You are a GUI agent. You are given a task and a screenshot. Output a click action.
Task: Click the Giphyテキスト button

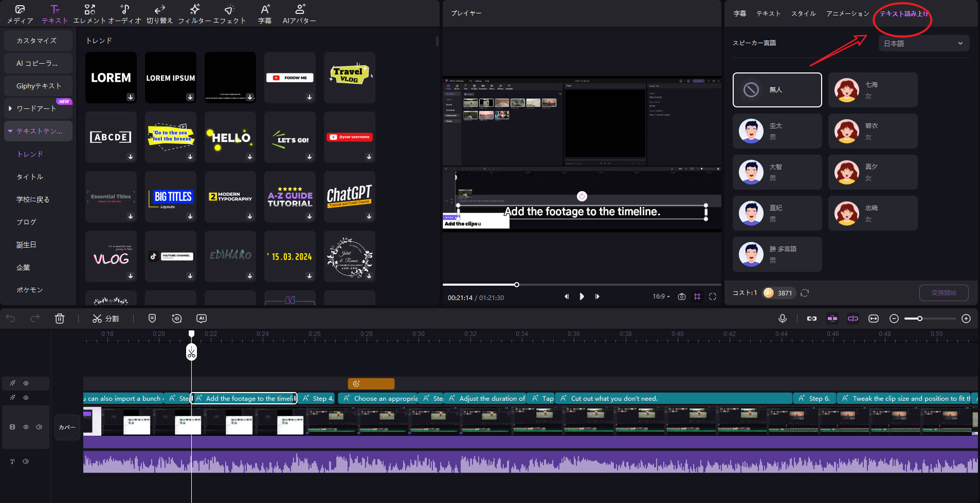click(38, 86)
